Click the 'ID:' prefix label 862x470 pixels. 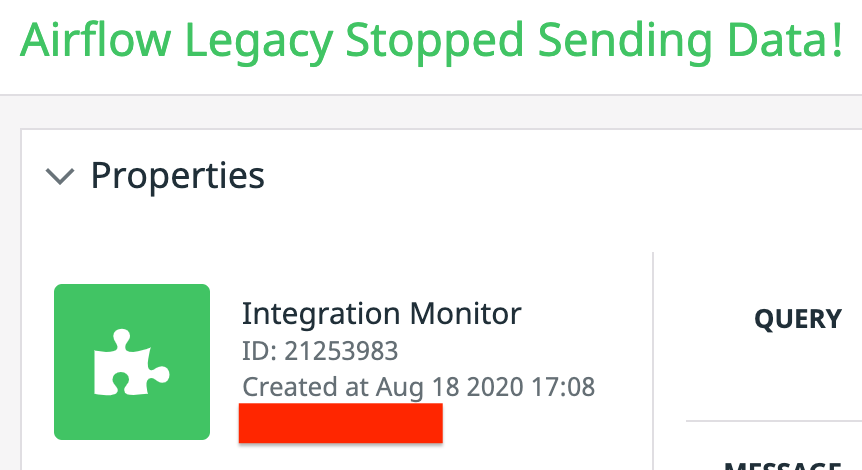click(259, 351)
